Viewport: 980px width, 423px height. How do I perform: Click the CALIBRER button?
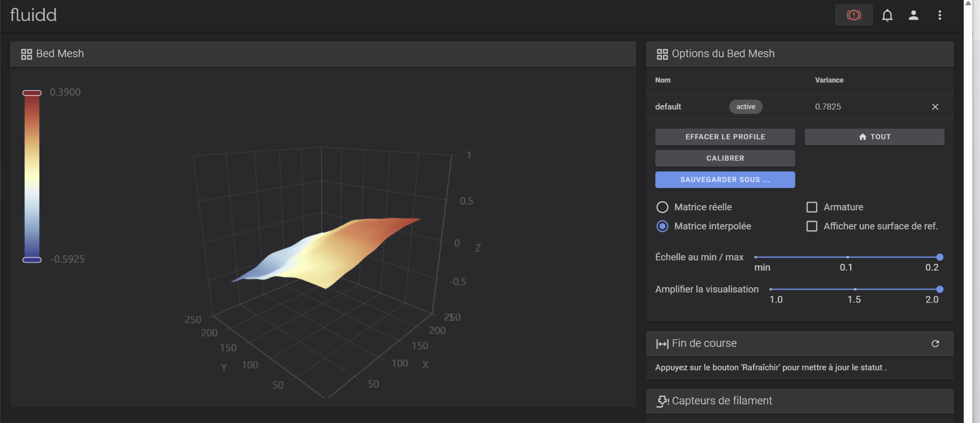pos(725,158)
